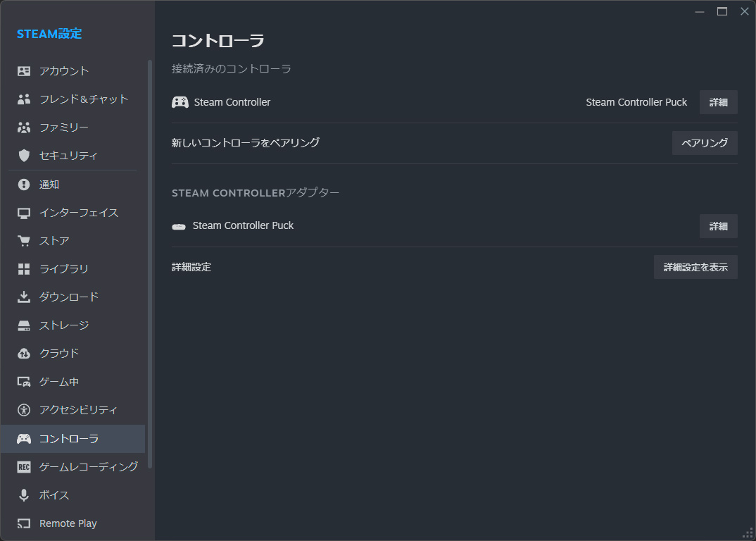Viewport: 756px width, 541px height.
Task: Select ストア in the sidebar
Action: pyautogui.click(x=73, y=241)
